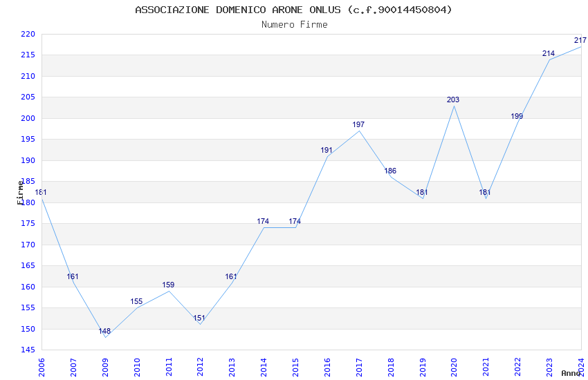Click the x-axis year 2013
The width and height of the screenshot is (588, 380).
point(232,368)
